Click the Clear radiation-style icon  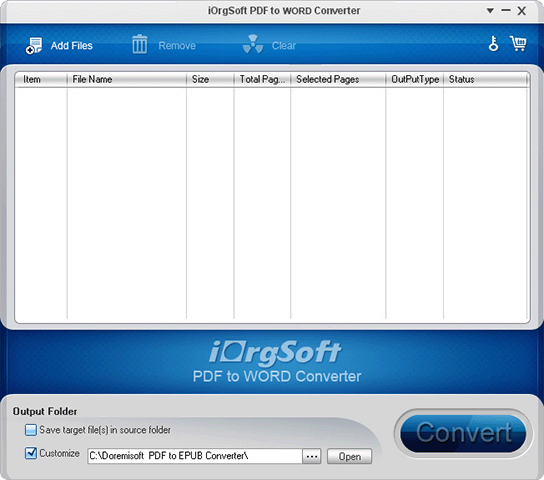[253, 44]
